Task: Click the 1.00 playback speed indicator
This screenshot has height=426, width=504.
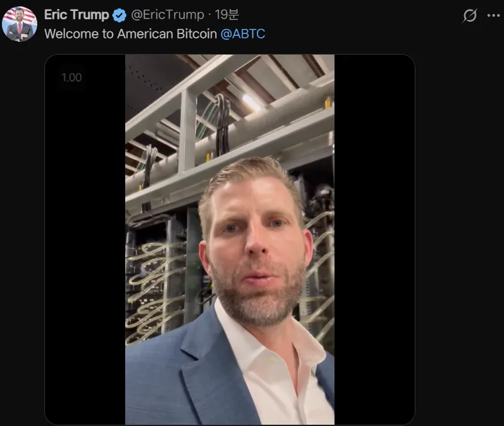Action: pyautogui.click(x=71, y=78)
